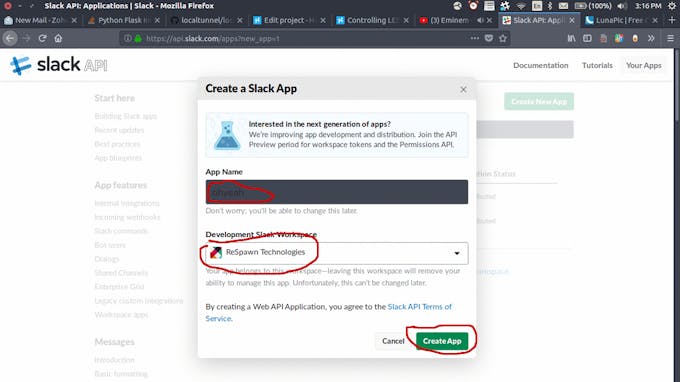Open Incoming webhooks in the sidebar
Viewport: 680px width, 382px height.
point(127,217)
